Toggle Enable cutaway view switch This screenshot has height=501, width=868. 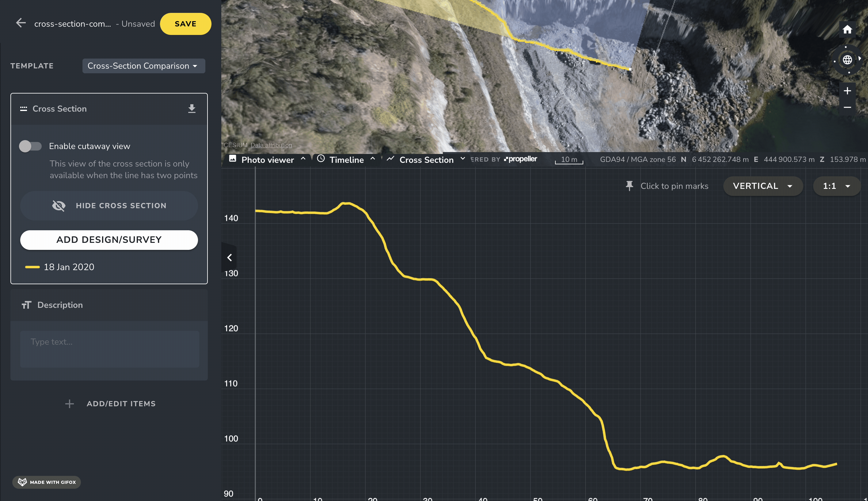[30, 146]
